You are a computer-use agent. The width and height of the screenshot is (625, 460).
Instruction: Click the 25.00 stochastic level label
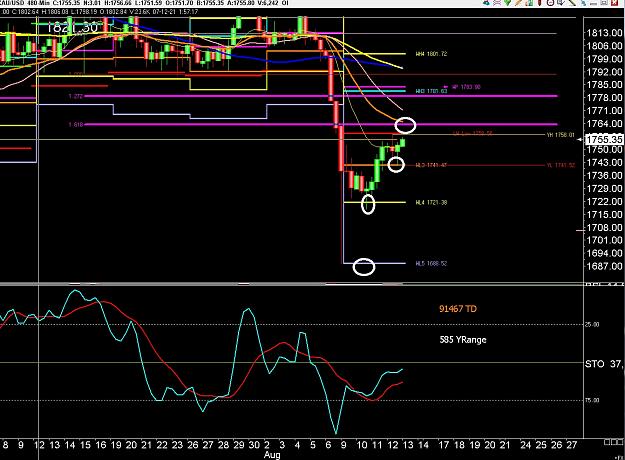pos(592,324)
